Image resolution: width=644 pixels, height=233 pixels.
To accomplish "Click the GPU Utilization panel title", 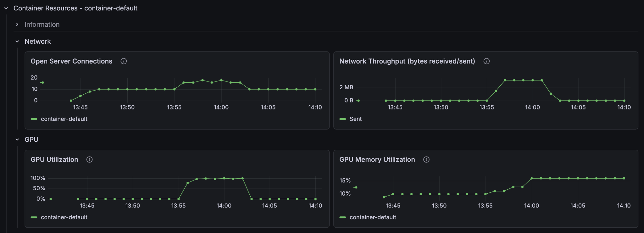I will [x=54, y=160].
